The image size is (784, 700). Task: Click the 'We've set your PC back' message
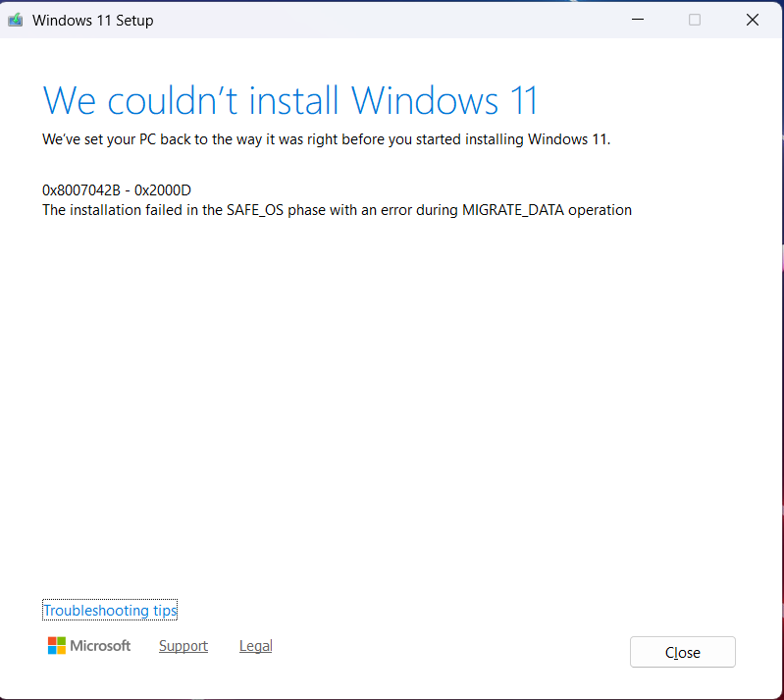click(326, 139)
